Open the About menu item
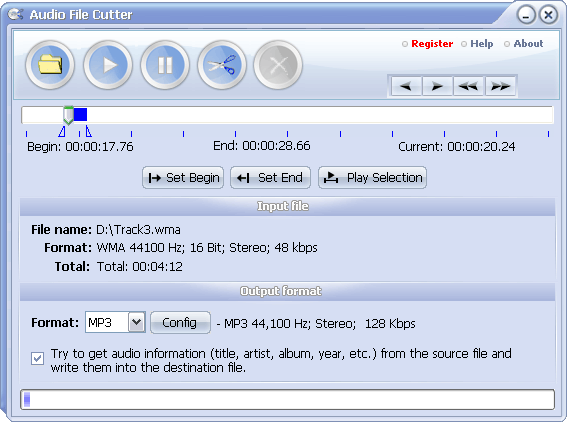 [x=528, y=44]
